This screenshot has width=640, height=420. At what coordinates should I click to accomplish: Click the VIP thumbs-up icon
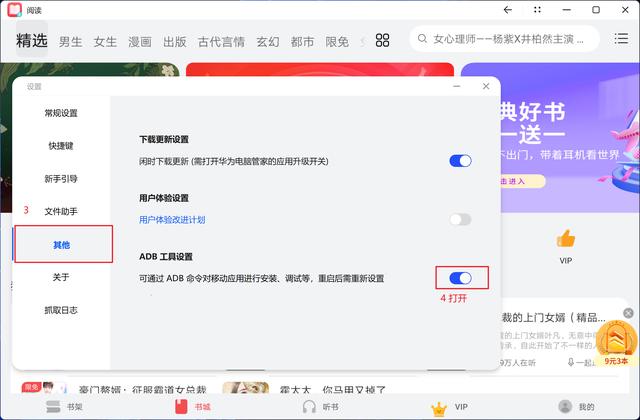pyautogui.click(x=566, y=238)
